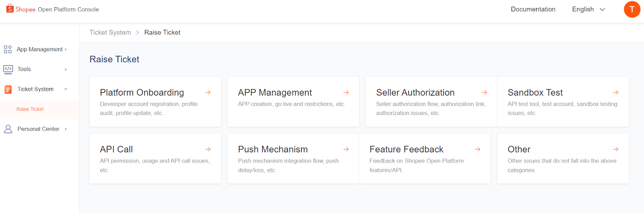Expand the Personal Center submenu arrow

click(x=66, y=129)
